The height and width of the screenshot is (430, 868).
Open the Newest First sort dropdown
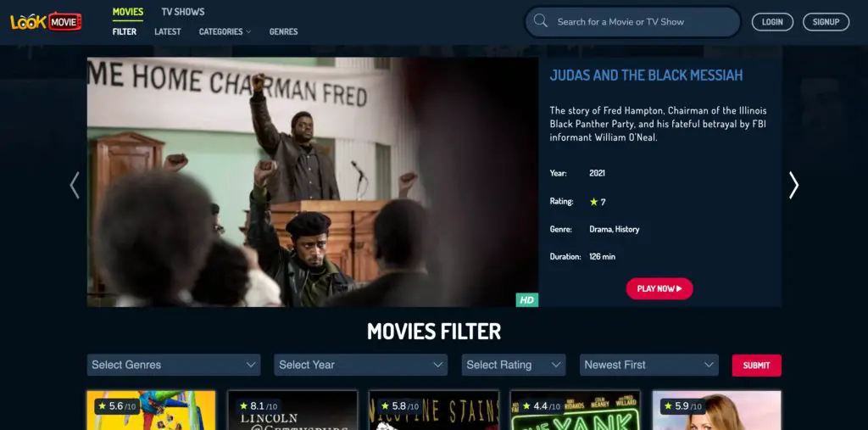[648, 365]
